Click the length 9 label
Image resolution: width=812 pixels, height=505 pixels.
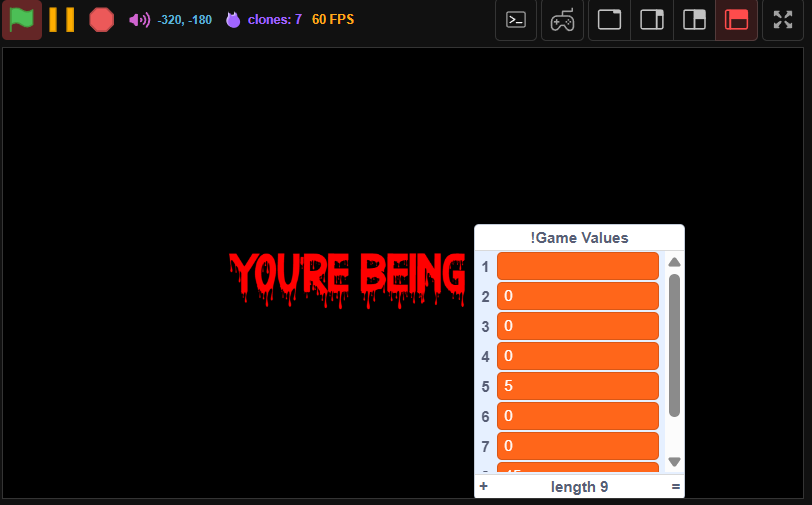coord(579,487)
